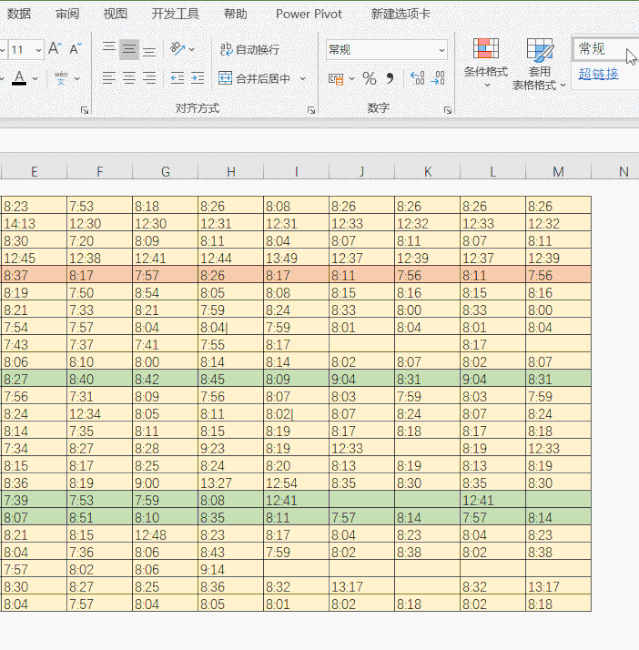Switch to the 开发工具 tab
This screenshot has height=650, width=639.
(x=175, y=14)
